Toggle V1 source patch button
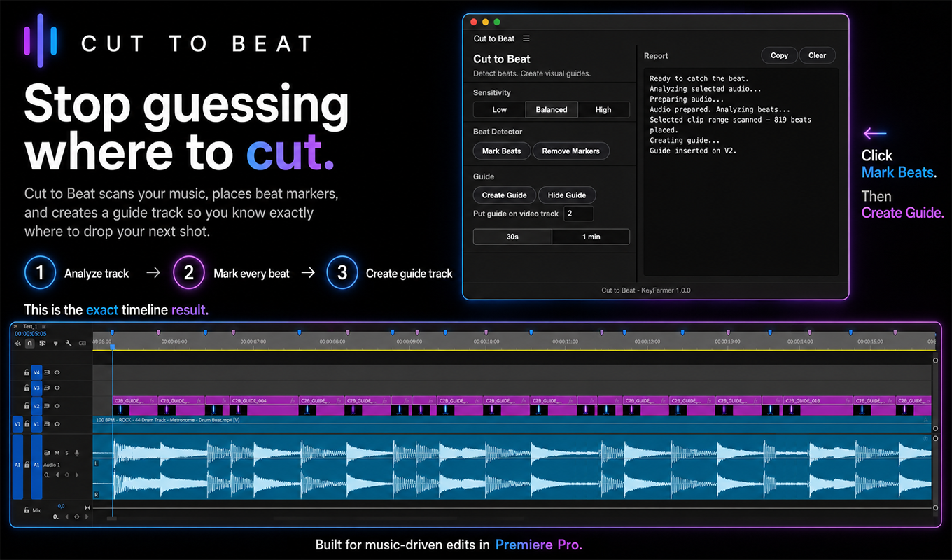The width and height of the screenshot is (952, 560). tap(17, 424)
